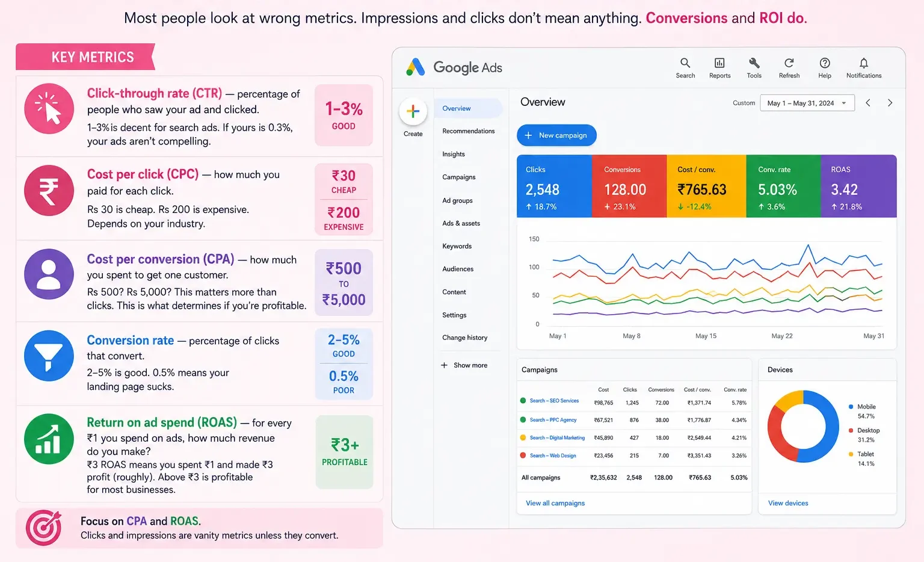Click the ₹200 EXPENSIVE value
Viewport: 924px width, 562px height.
[343, 218]
